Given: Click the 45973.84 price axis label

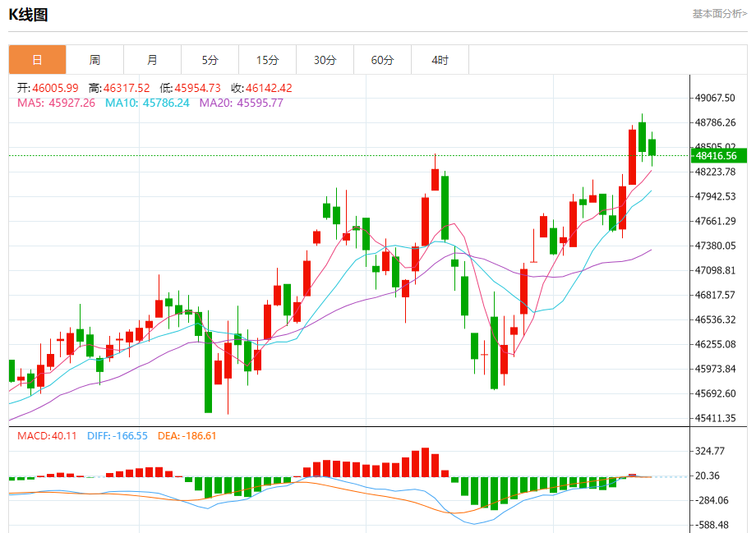Looking at the screenshot, I should pos(715,369).
